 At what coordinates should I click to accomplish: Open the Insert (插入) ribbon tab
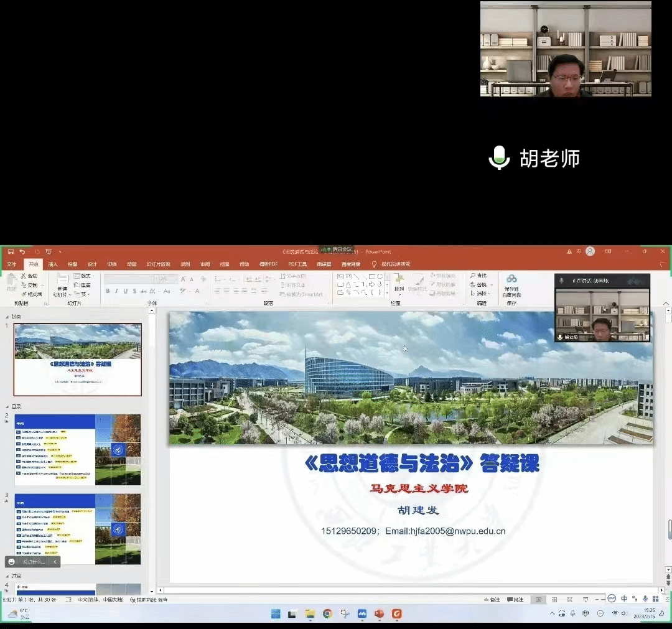pyautogui.click(x=53, y=264)
